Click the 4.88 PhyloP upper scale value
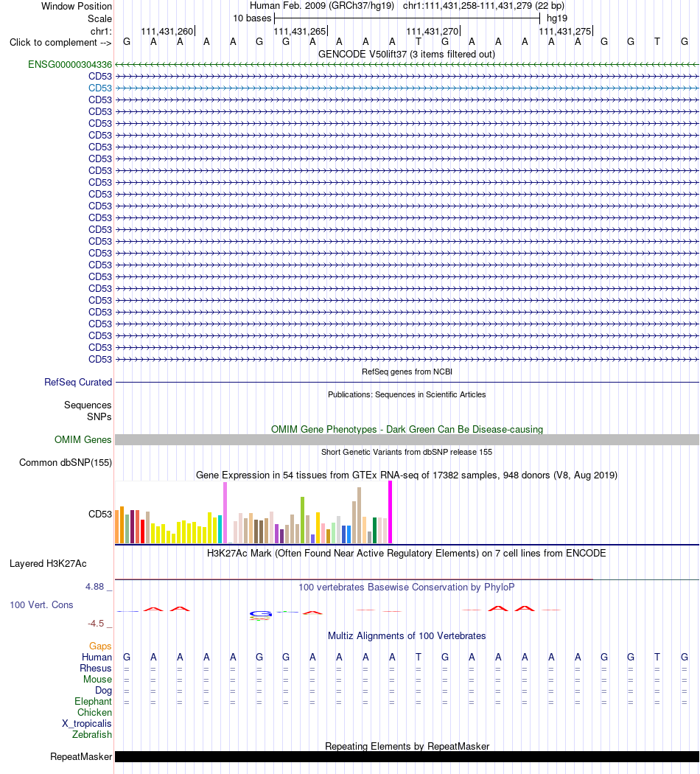This screenshot has height=774, width=700. coord(95,587)
